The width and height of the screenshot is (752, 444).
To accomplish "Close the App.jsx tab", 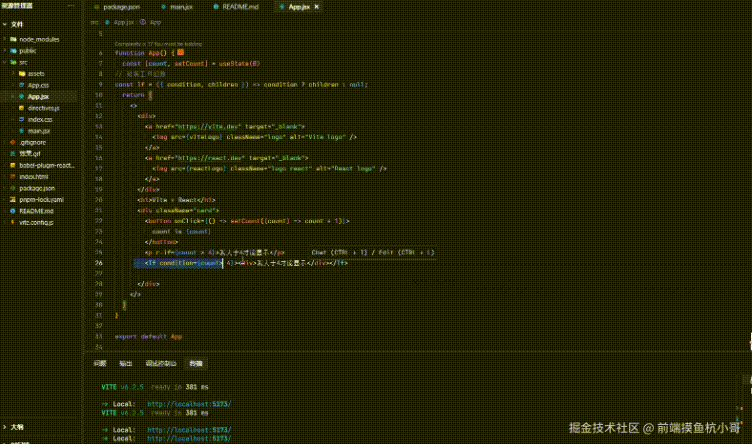I will click(317, 7).
